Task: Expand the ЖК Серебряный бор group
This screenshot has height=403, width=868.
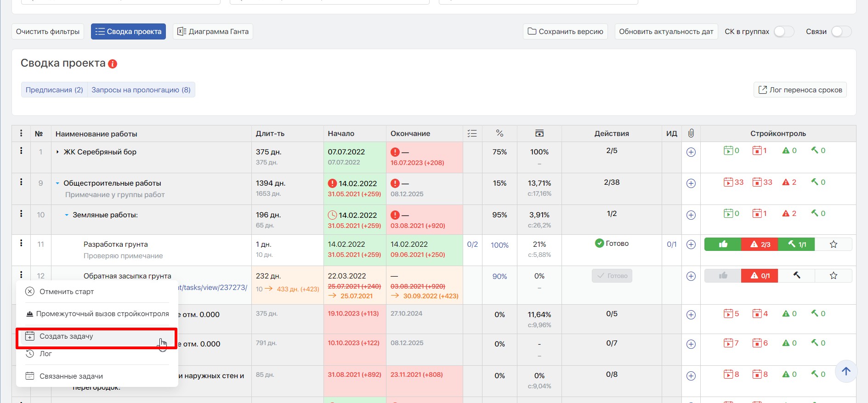Action: (57, 152)
